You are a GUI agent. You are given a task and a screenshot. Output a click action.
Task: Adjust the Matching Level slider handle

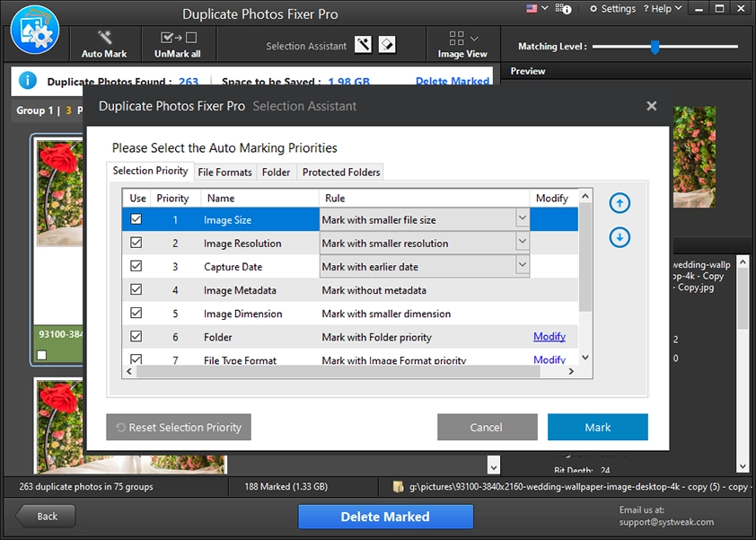tap(655, 47)
